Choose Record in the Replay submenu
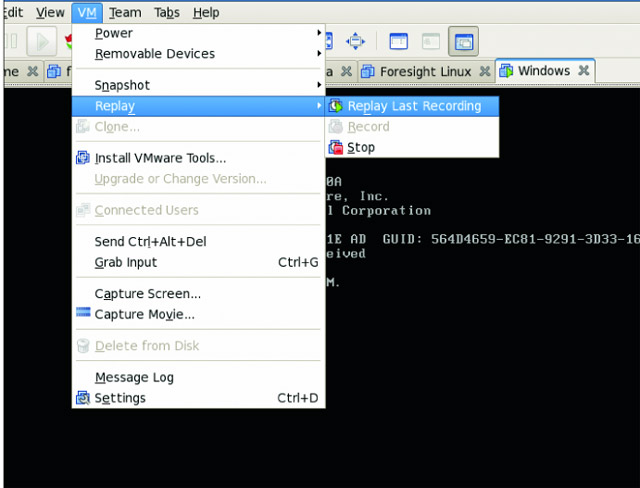 [412, 126]
